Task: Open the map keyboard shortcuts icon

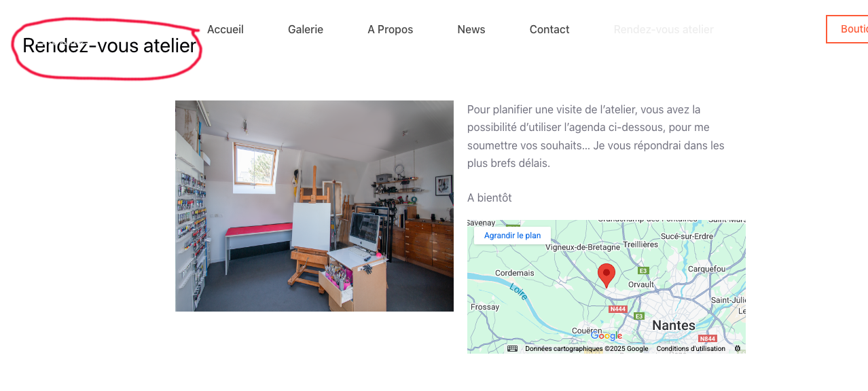Action: (512, 348)
